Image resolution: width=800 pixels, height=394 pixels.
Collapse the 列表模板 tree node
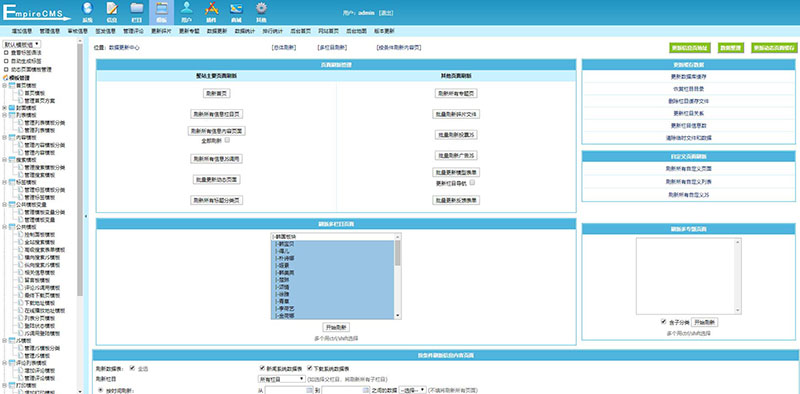(5, 115)
